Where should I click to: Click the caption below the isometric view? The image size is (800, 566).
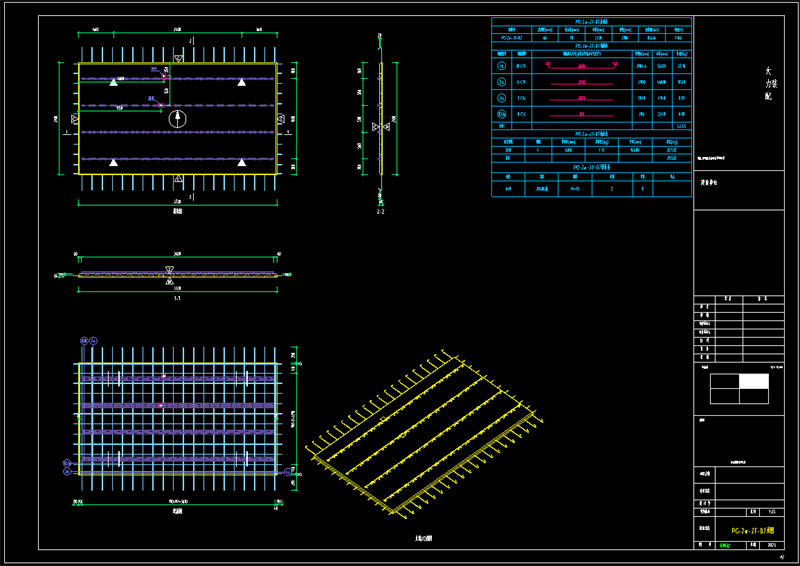[x=424, y=538]
